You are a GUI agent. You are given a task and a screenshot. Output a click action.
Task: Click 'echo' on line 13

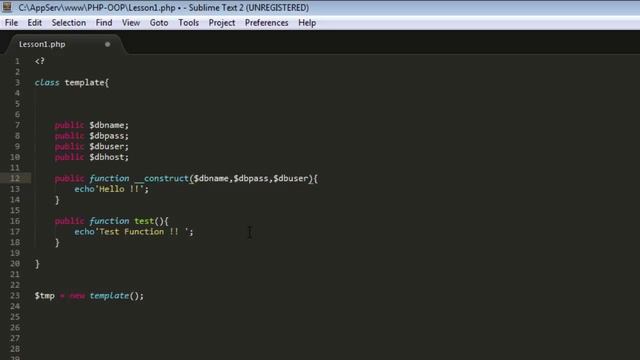pyautogui.click(x=84, y=189)
